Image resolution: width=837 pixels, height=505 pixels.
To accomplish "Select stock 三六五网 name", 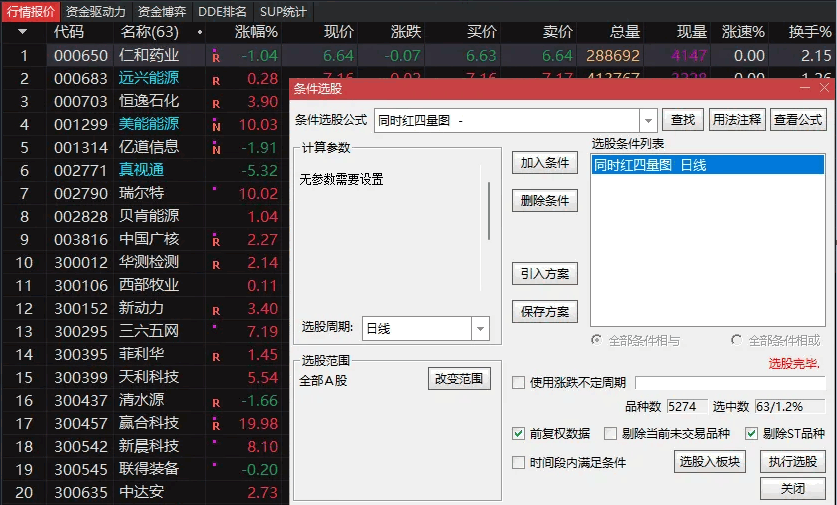I will point(149,331).
